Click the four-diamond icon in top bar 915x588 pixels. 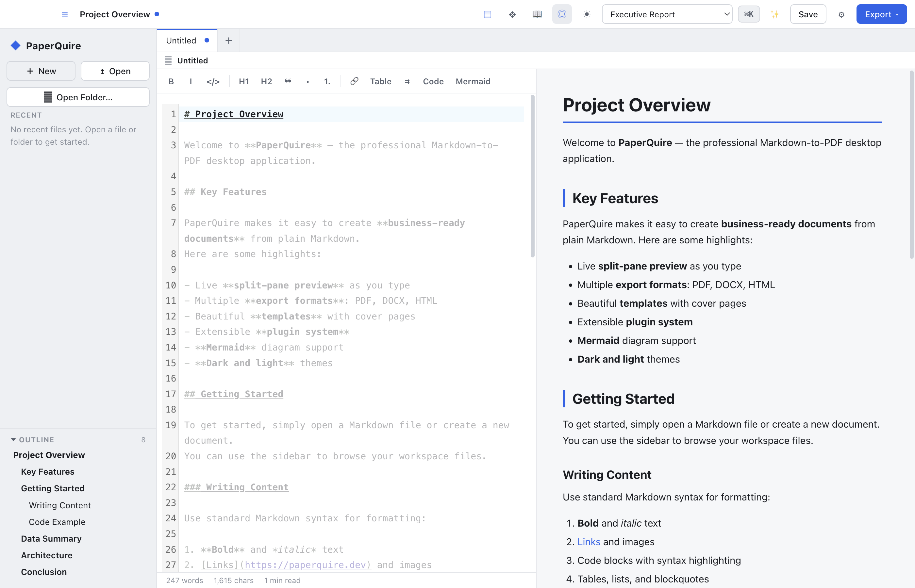[x=512, y=14]
